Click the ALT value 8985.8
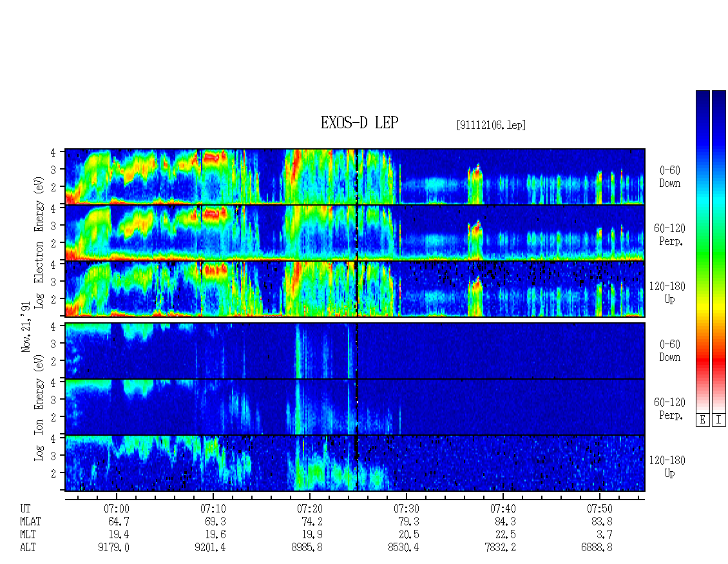This screenshot has height=564, width=728. pyautogui.click(x=307, y=548)
